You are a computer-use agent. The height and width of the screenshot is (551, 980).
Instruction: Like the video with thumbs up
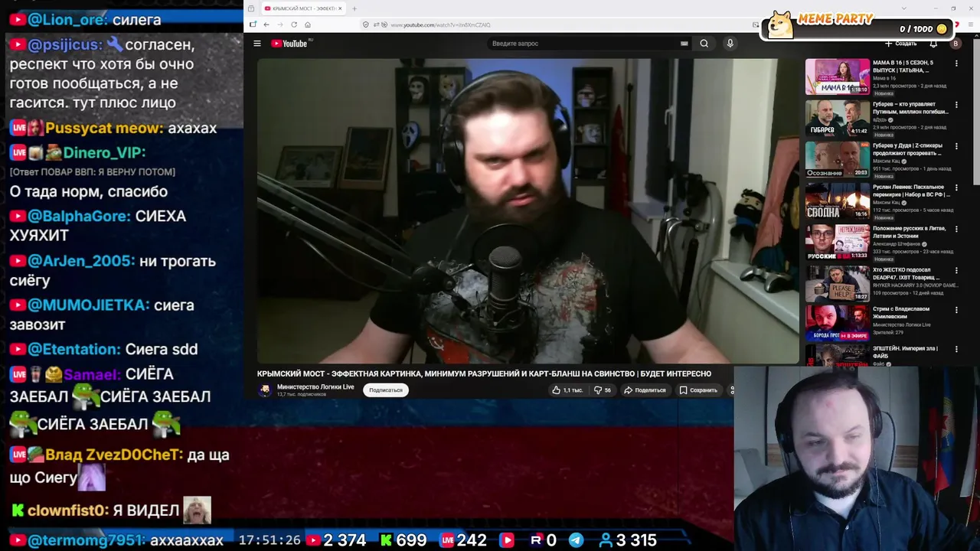tap(567, 390)
